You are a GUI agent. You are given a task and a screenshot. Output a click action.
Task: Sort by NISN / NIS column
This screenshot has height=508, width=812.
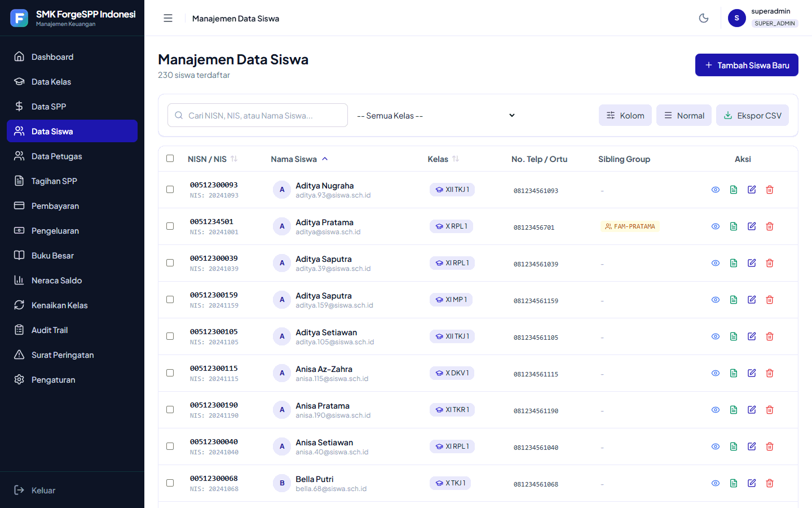point(213,159)
